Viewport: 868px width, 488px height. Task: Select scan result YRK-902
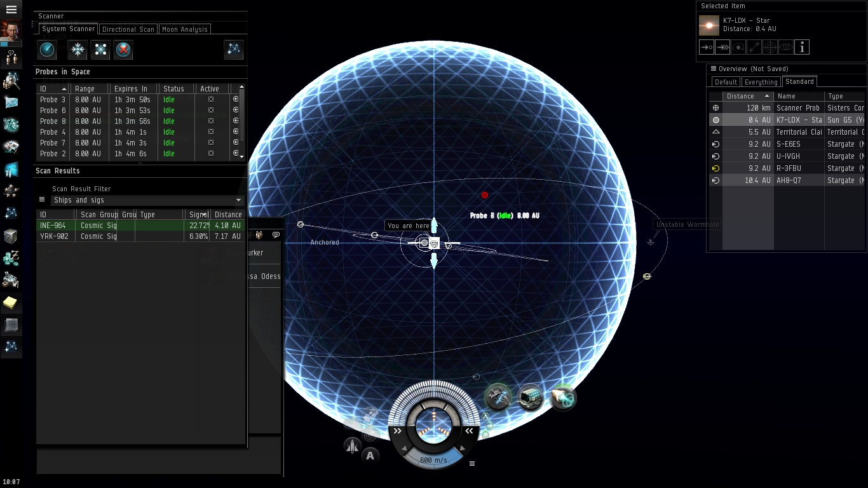[x=140, y=236]
